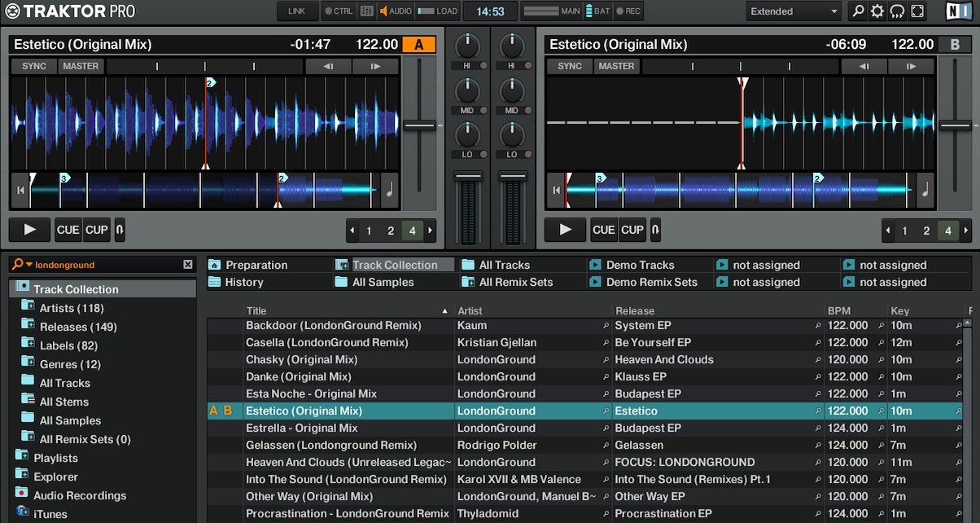The width and height of the screenshot is (980, 523).
Task: Click the Native Instruments NI logo
Action: pyautogui.click(x=957, y=11)
